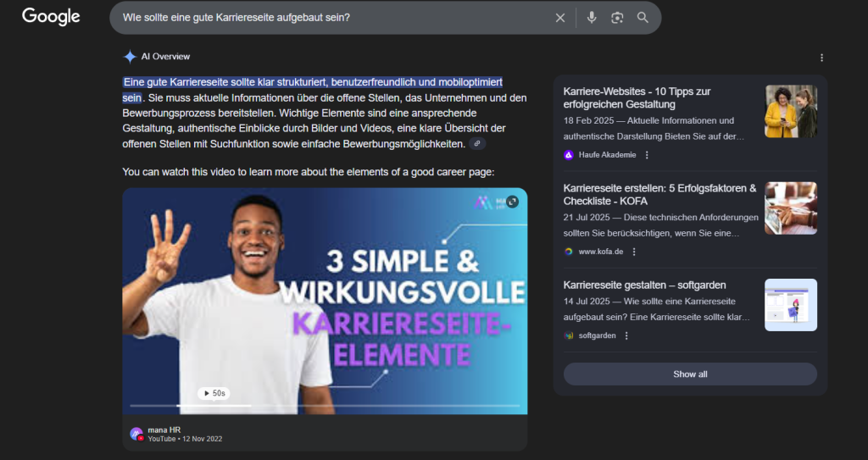Open more options for Haufe Akademie

pyautogui.click(x=647, y=155)
